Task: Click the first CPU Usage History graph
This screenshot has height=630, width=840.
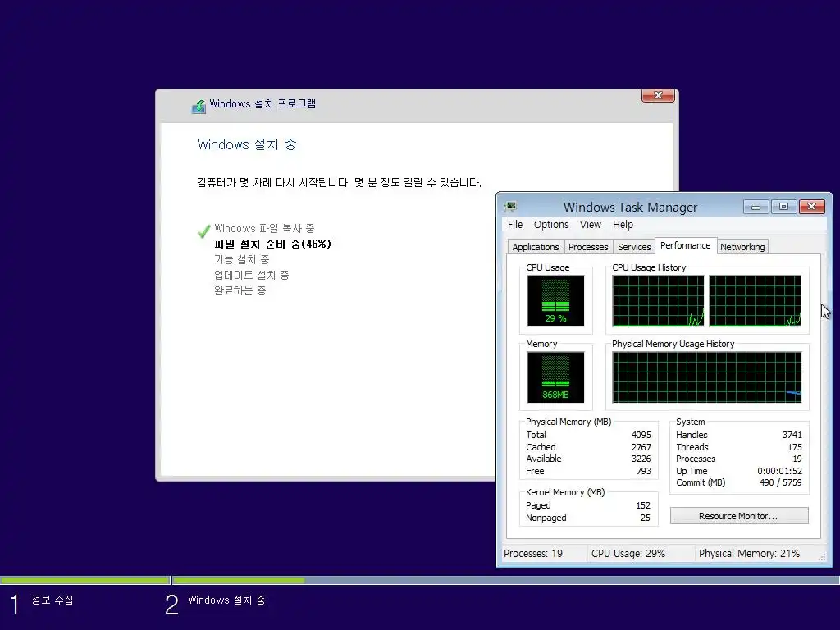Action: coord(658,300)
